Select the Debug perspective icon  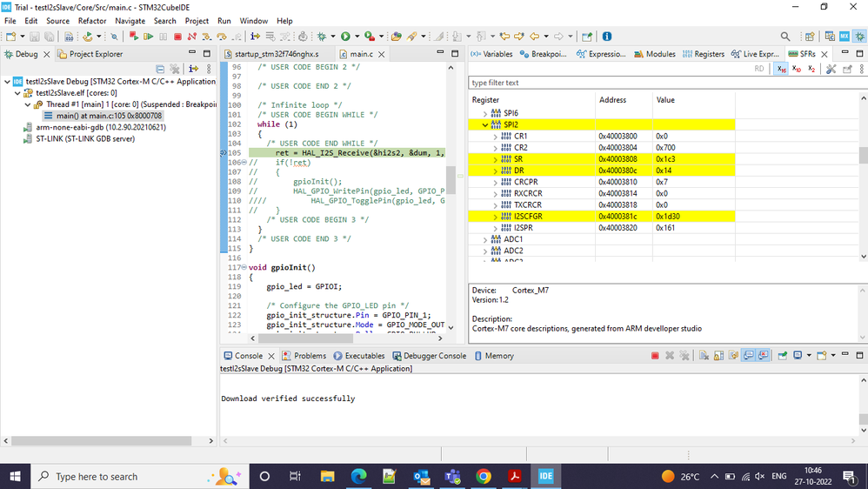(859, 37)
